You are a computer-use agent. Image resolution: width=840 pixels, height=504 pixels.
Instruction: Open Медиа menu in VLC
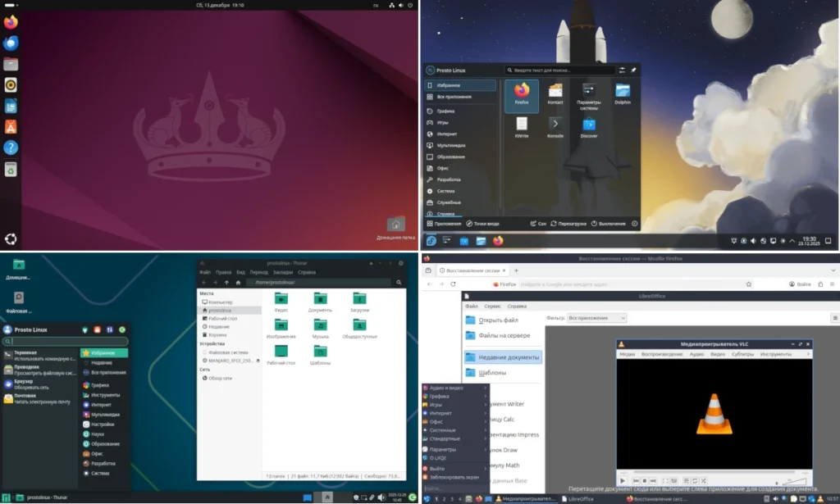click(x=628, y=354)
